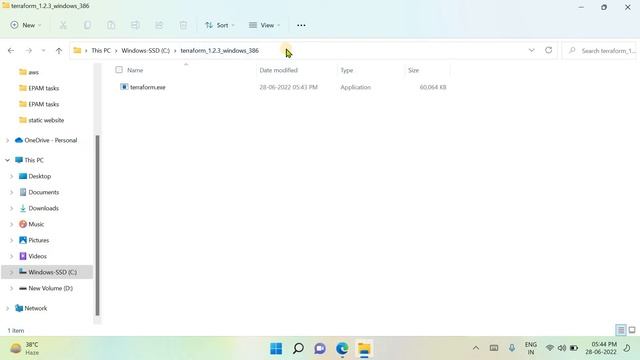The image size is (640, 360).
Task: Click File Explorer taskbar icon
Action: pos(364,349)
